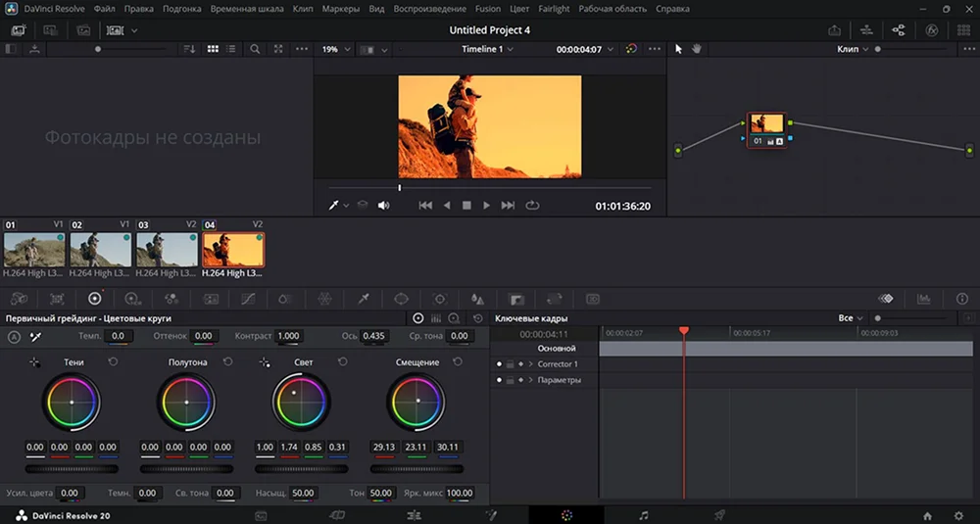Reset the Тени color wheel

[x=113, y=361]
